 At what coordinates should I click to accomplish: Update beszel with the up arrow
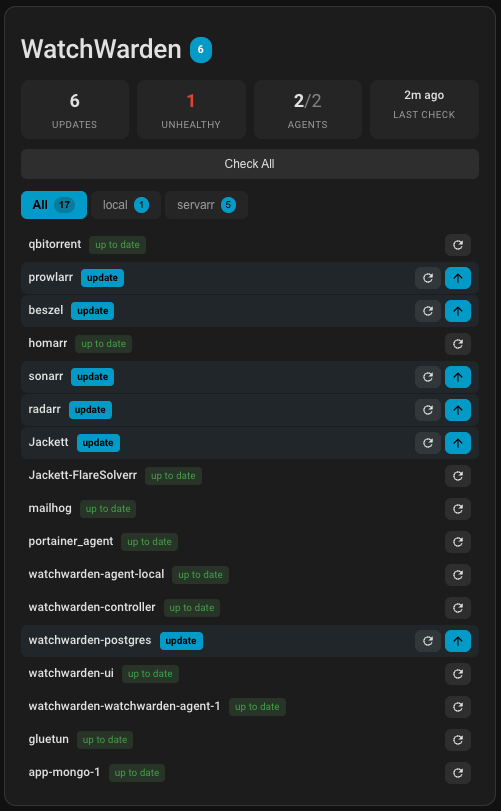pos(458,311)
